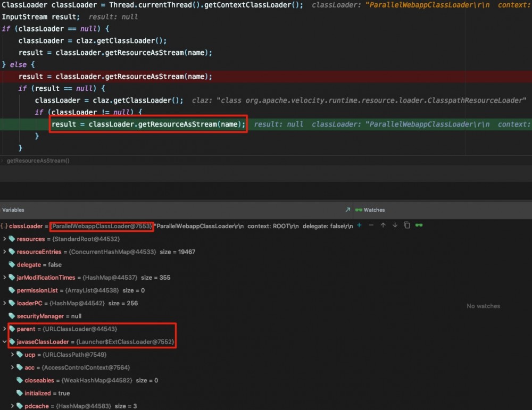Screen dimensions: 532x410
Task: Click the evaluate arrow icon in Variables header
Action: click(347, 210)
